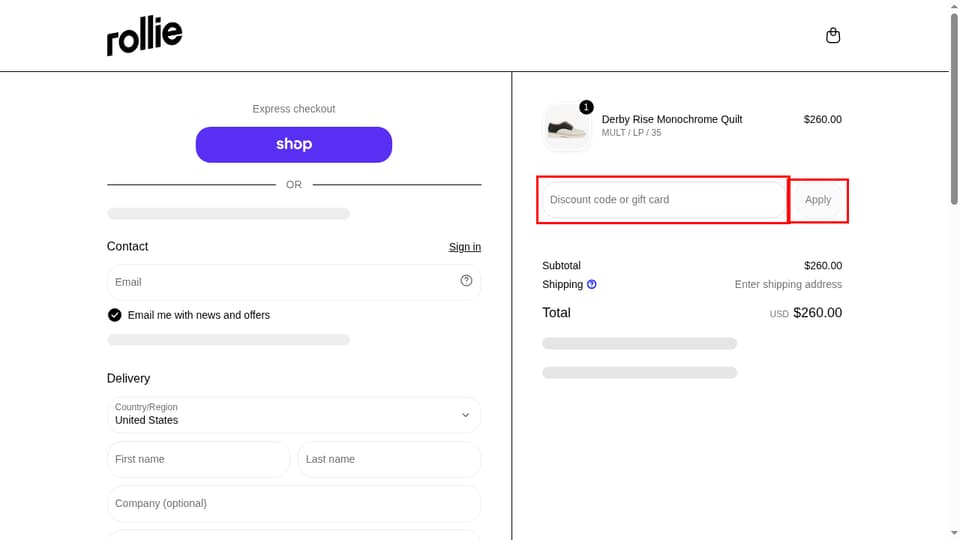Focus the Last name field
This screenshot has height=540, width=960.
click(389, 459)
